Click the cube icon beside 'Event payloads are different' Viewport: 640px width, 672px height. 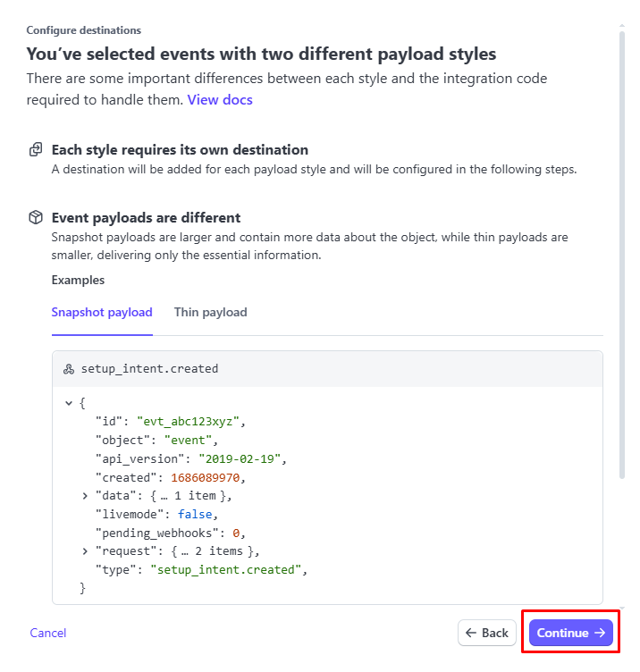36,218
